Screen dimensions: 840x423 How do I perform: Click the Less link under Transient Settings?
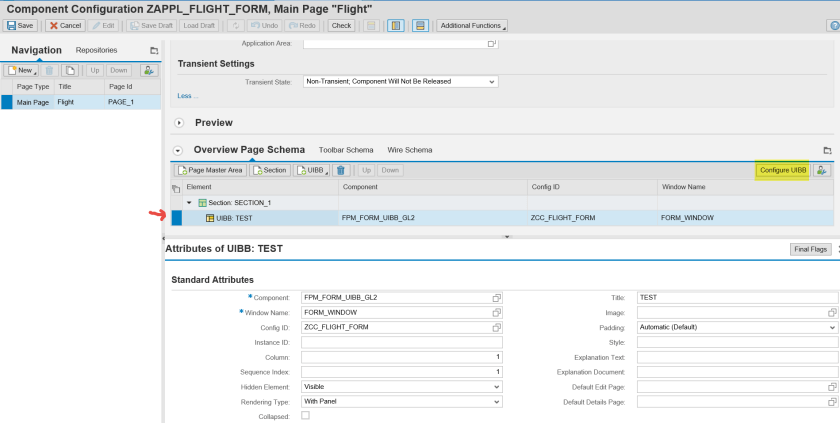tap(185, 96)
